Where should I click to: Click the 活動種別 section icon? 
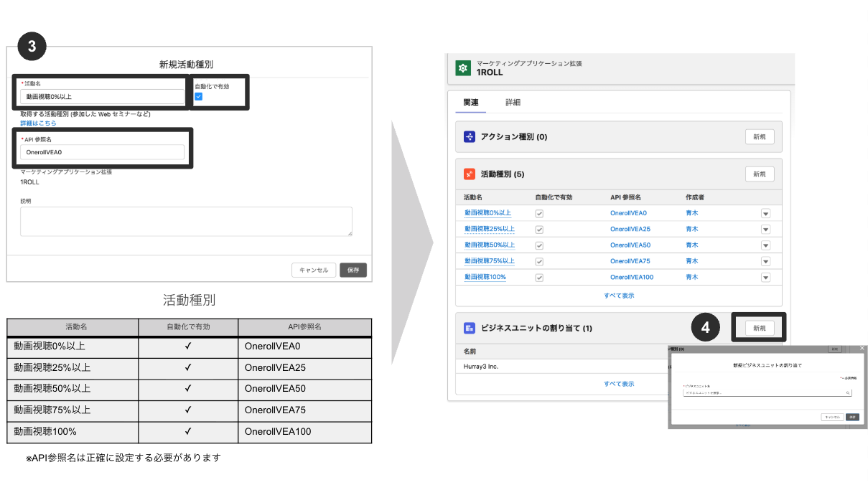[x=469, y=174]
